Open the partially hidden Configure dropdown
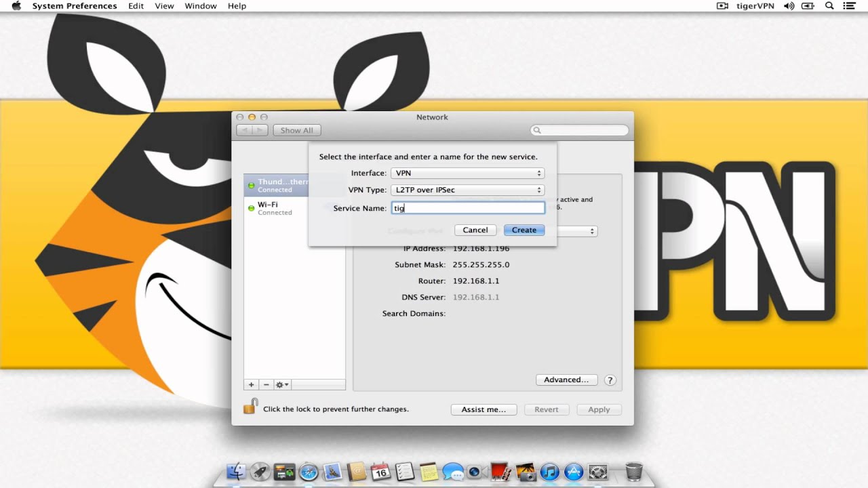The width and height of the screenshot is (868, 488). coord(577,231)
